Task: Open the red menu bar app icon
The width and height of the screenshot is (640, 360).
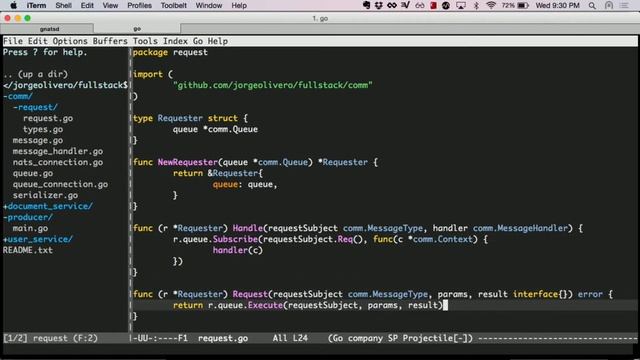Action: tap(433, 5)
